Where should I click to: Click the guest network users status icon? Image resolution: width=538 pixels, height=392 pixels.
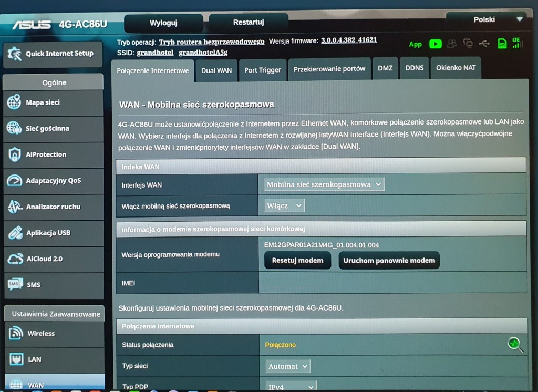[x=451, y=44]
